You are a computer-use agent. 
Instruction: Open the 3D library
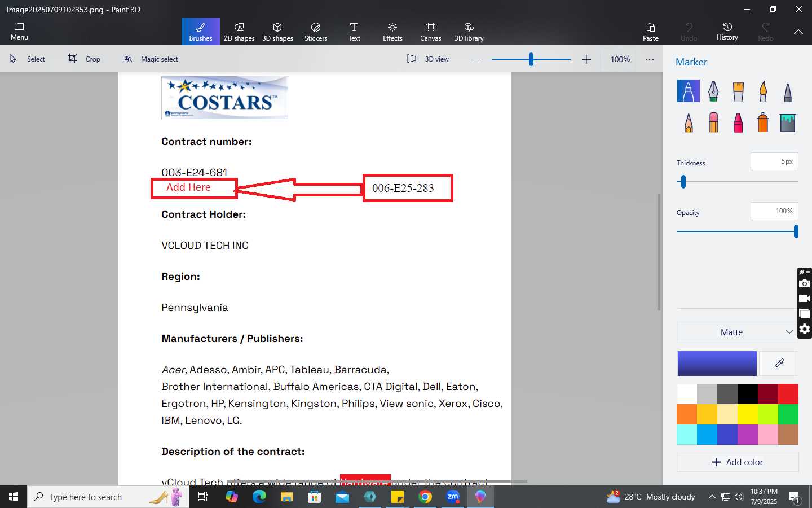pyautogui.click(x=469, y=32)
